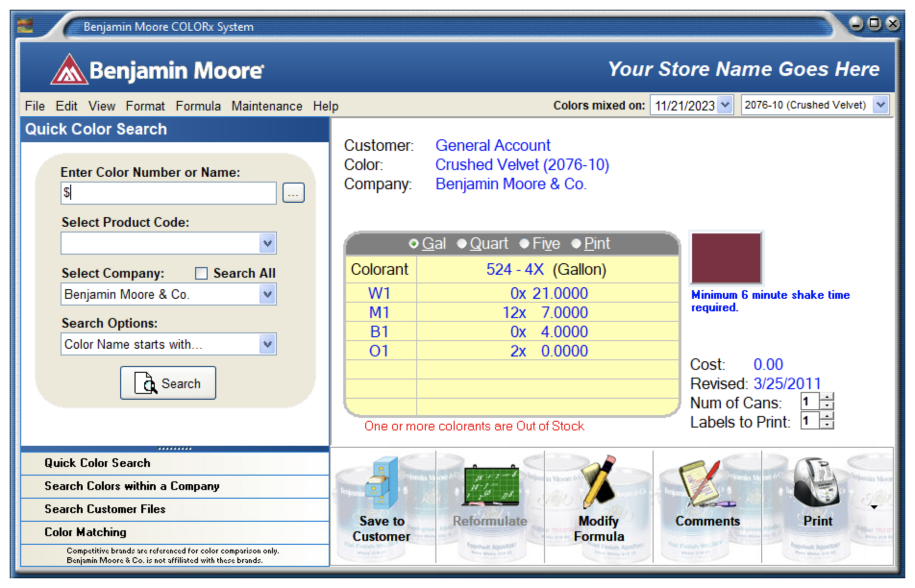Maximize the COLORx window
This screenshot has height=588, width=915.
pos(875,23)
